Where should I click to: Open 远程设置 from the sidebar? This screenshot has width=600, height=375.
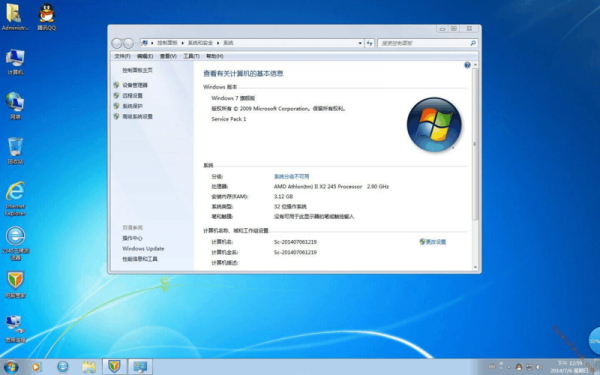(x=132, y=96)
